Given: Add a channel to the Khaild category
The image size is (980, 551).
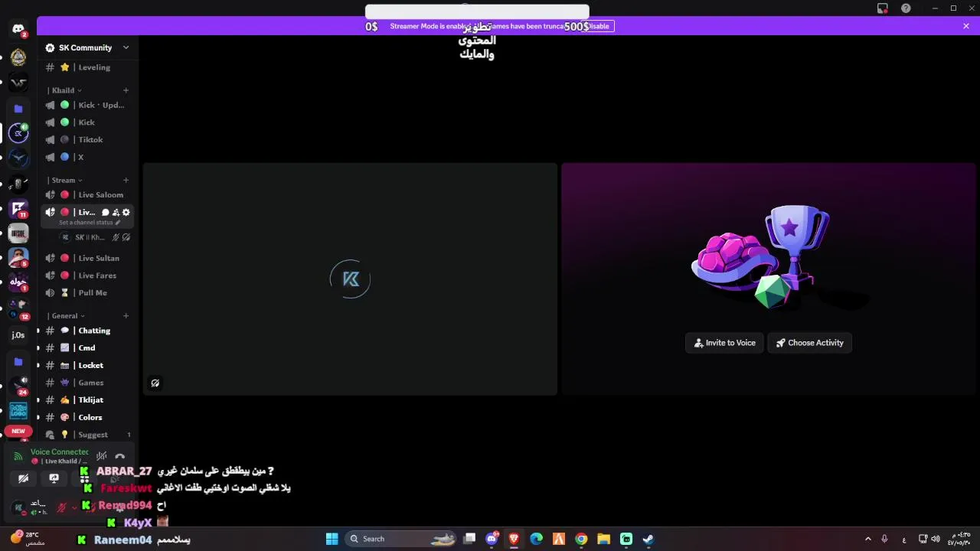Looking at the screenshot, I should 126,90.
